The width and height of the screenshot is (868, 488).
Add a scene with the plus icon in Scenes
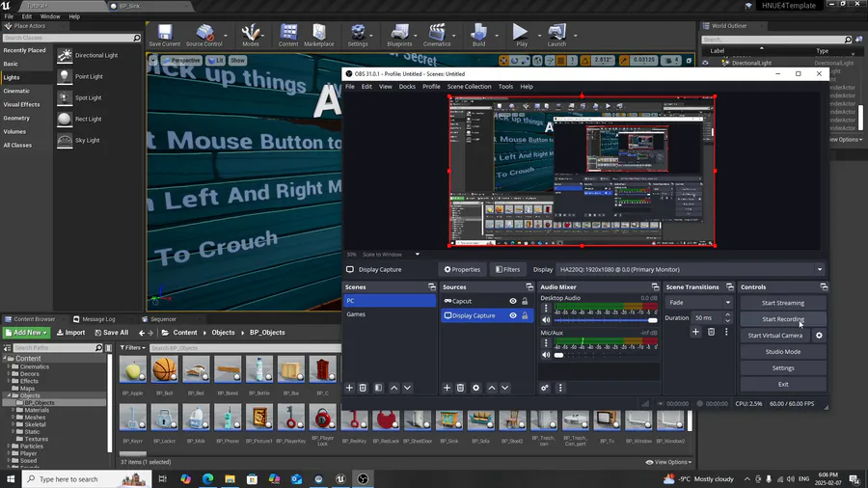(x=349, y=388)
